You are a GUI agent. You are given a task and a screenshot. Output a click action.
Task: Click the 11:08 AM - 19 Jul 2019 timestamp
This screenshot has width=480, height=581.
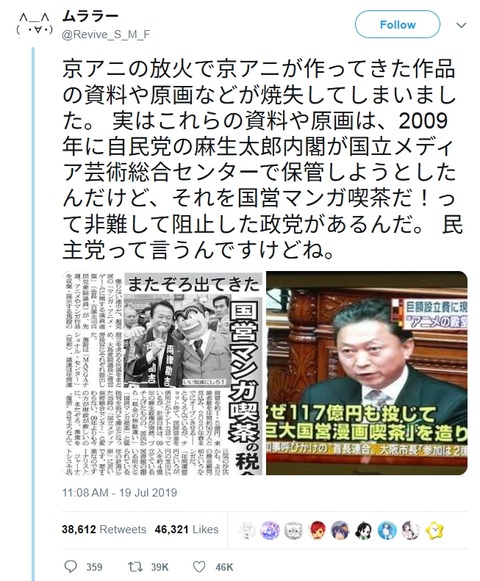119,493
